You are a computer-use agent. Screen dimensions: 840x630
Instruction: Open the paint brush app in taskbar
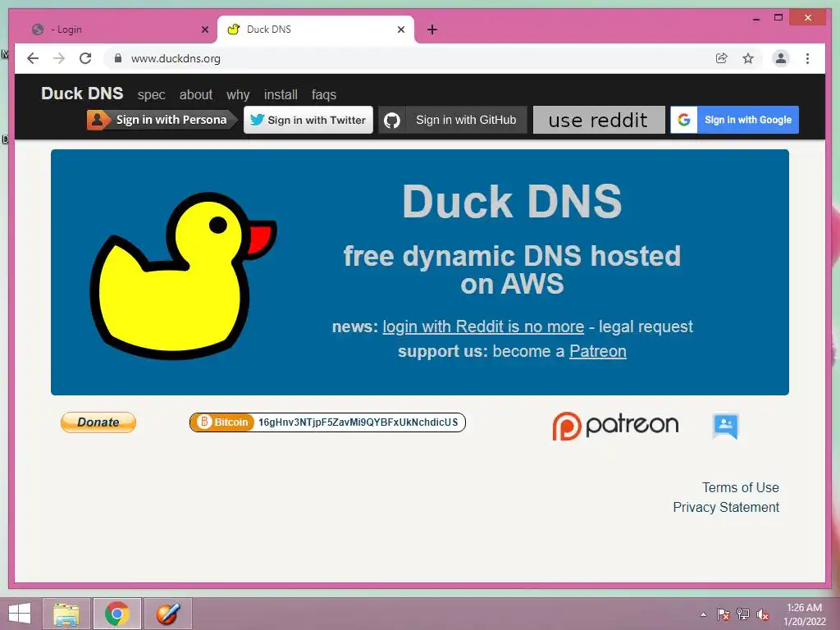click(x=167, y=614)
